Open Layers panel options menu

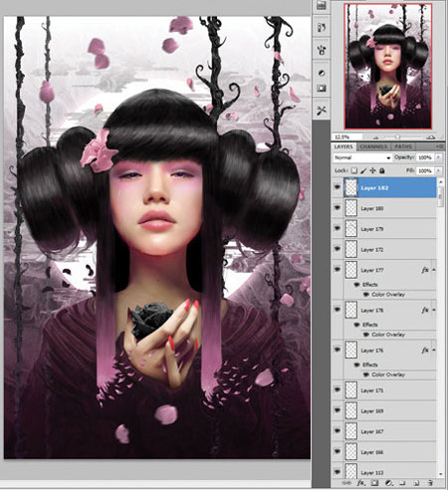click(440, 146)
